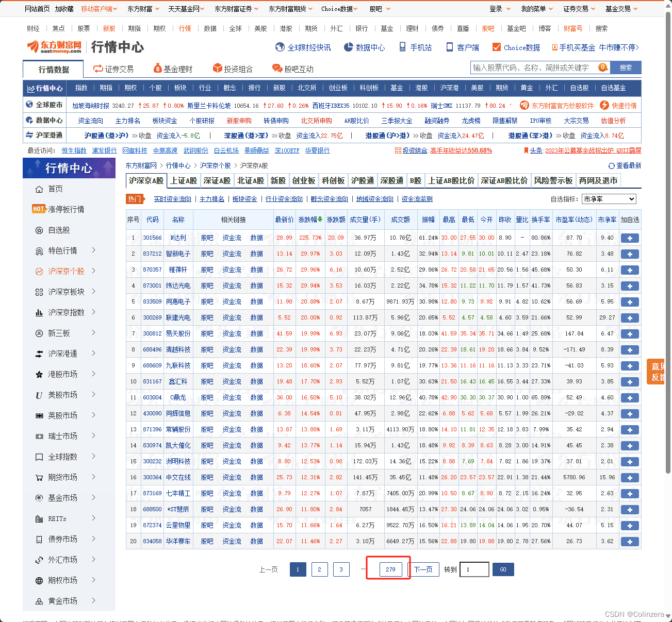Viewport: 672px width, 622px height.
Task: Click the 债券市场 sidebar icon
Action: point(39,540)
